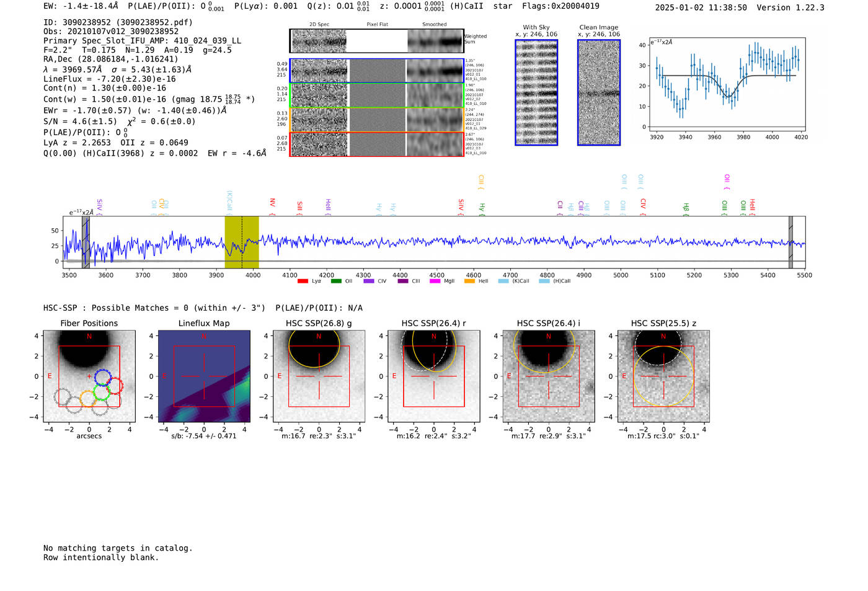Click the (K)CaII line label above spectrum

229,202
